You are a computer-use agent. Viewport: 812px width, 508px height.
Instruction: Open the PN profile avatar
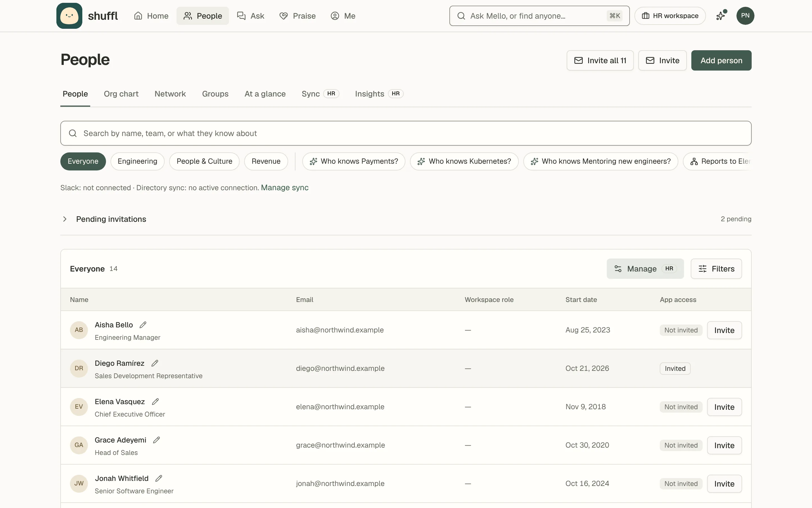[745, 16]
